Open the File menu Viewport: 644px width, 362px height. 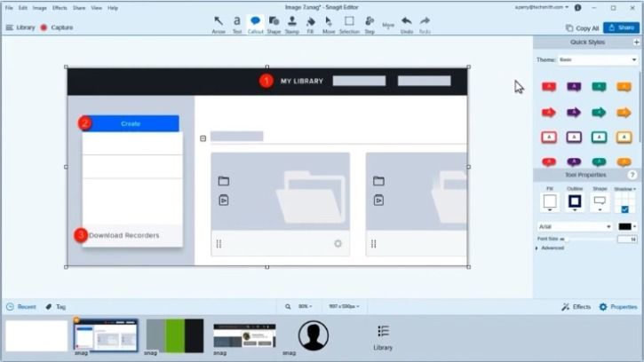(x=9, y=8)
